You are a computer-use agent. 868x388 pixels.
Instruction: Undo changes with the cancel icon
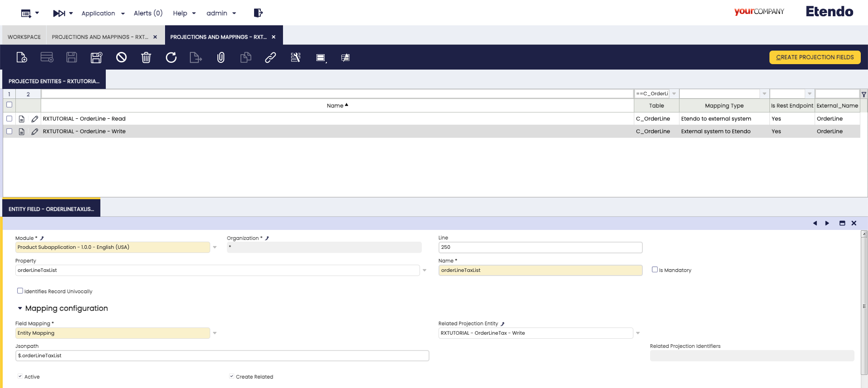tap(121, 57)
